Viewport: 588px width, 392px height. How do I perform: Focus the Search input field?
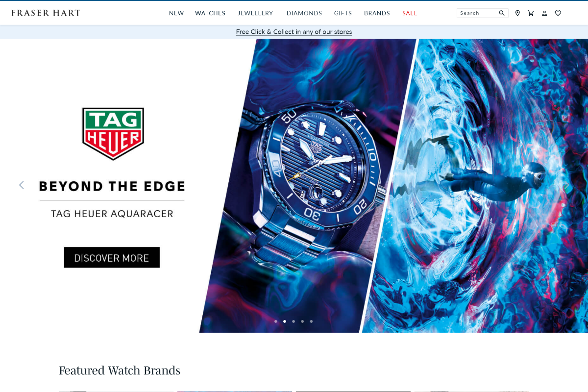pos(478,13)
